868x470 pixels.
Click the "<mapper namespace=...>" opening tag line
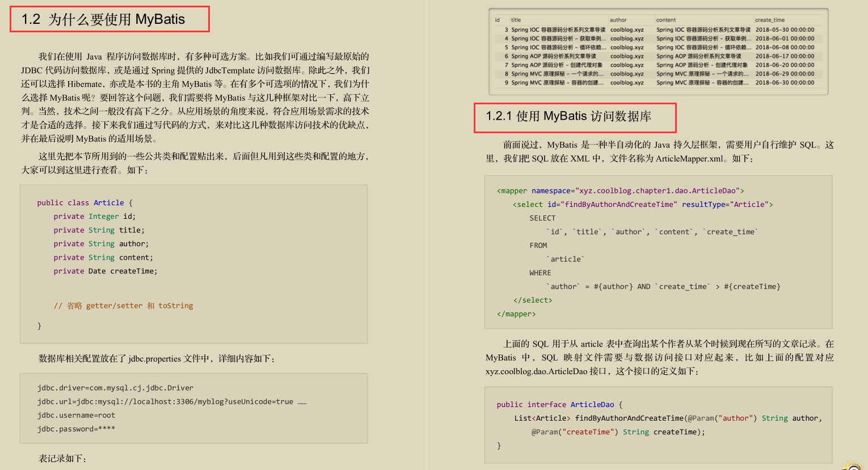[x=620, y=190]
